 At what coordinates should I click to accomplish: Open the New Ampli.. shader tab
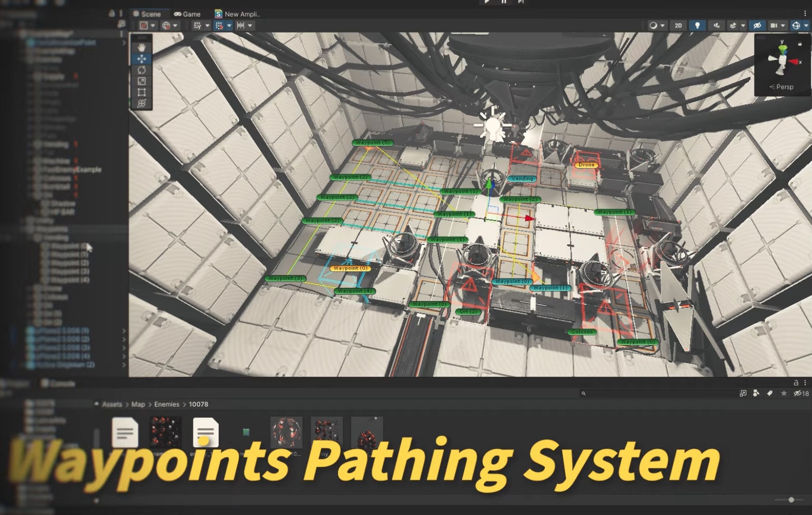238,14
